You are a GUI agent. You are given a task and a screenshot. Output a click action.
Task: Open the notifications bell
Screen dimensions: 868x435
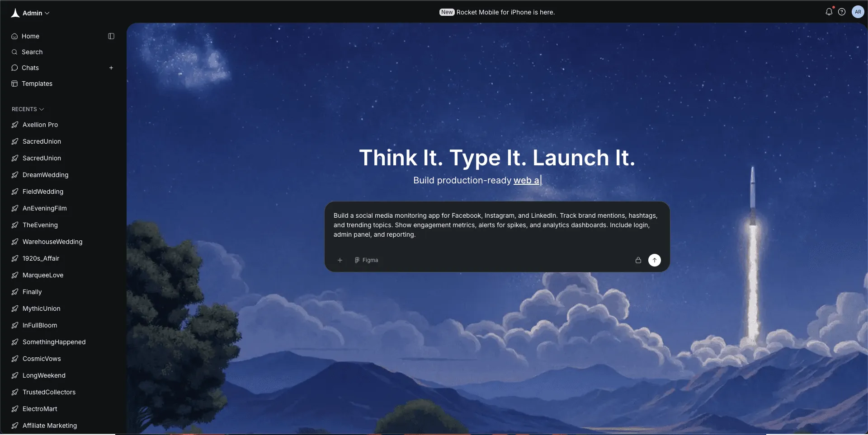click(829, 12)
